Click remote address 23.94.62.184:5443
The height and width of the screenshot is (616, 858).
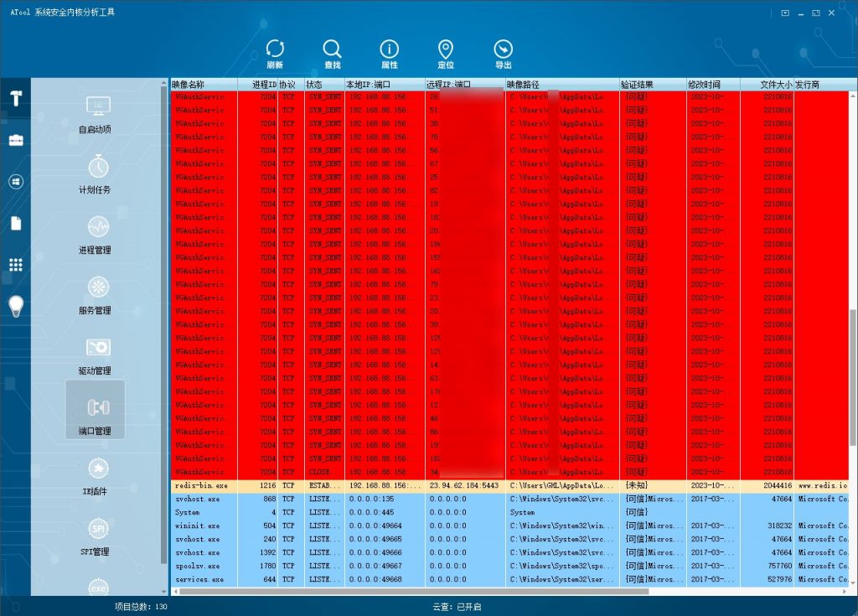tap(464, 485)
